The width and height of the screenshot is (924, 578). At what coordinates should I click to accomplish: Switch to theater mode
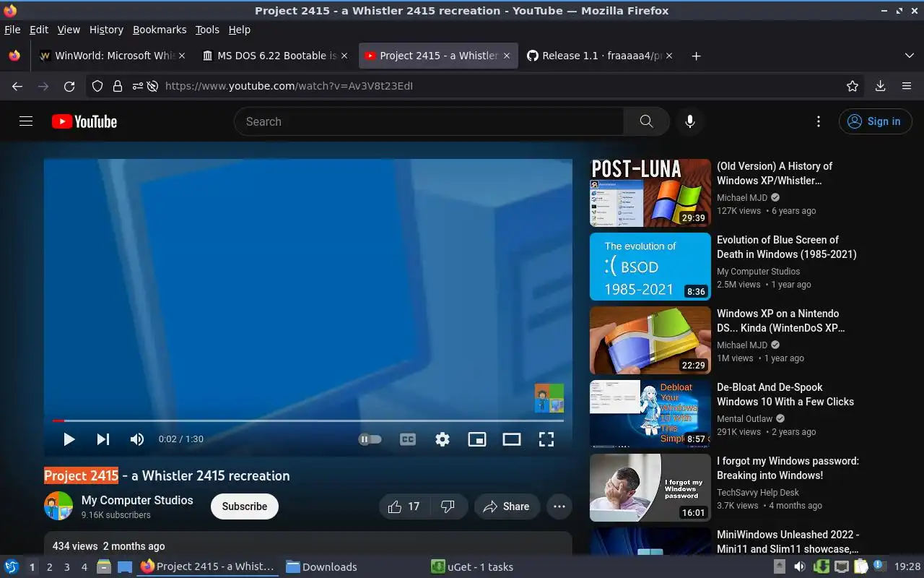tap(512, 439)
